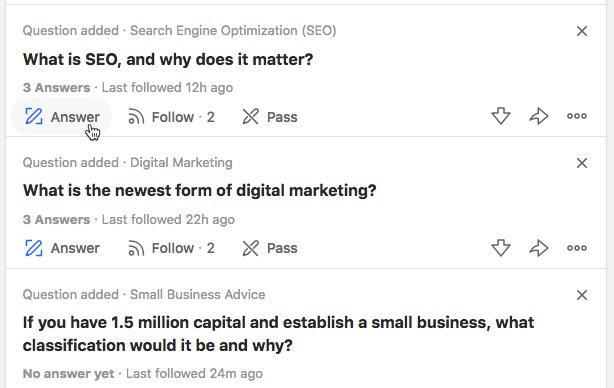This screenshot has width=614, height=388.
Task: Answer the newest digital marketing question
Action: pyautogui.click(x=62, y=248)
